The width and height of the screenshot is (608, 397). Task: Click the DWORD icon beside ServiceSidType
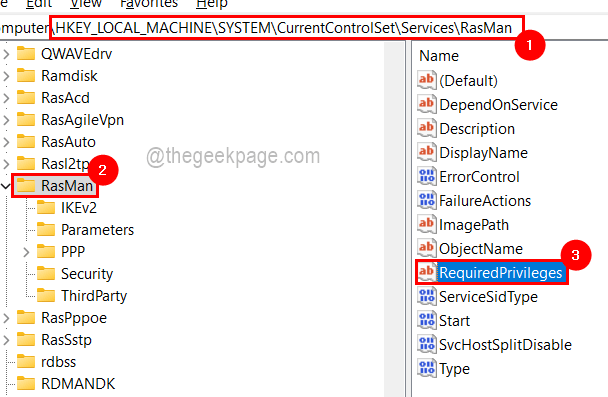coord(427,297)
